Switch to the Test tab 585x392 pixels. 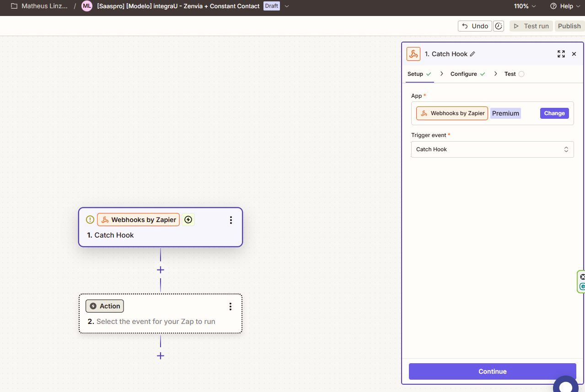click(x=510, y=74)
